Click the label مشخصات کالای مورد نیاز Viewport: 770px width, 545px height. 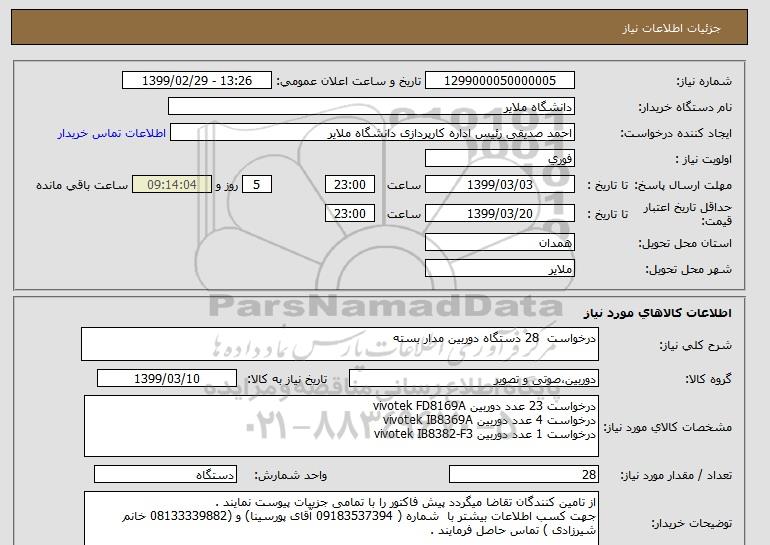click(668, 427)
